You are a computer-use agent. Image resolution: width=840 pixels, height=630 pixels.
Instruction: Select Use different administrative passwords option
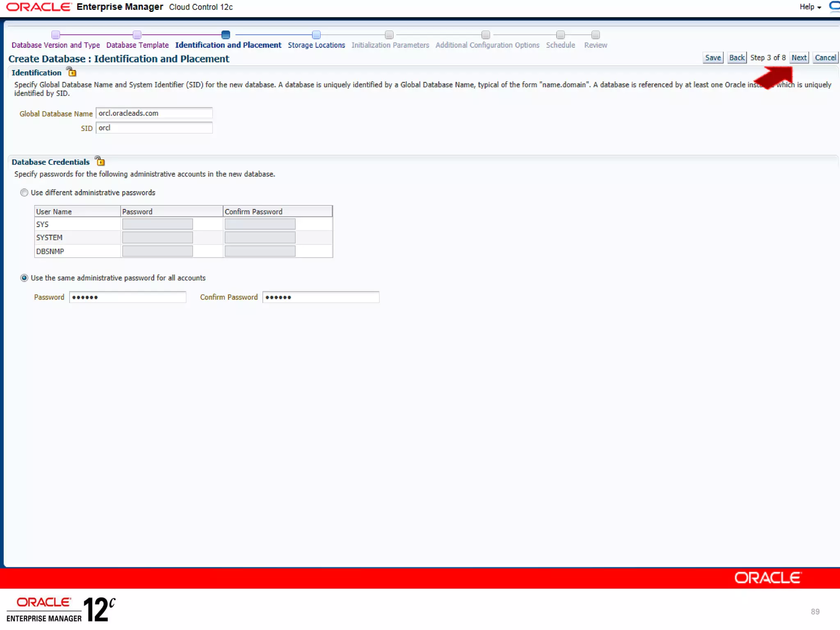pyautogui.click(x=24, y=192)
